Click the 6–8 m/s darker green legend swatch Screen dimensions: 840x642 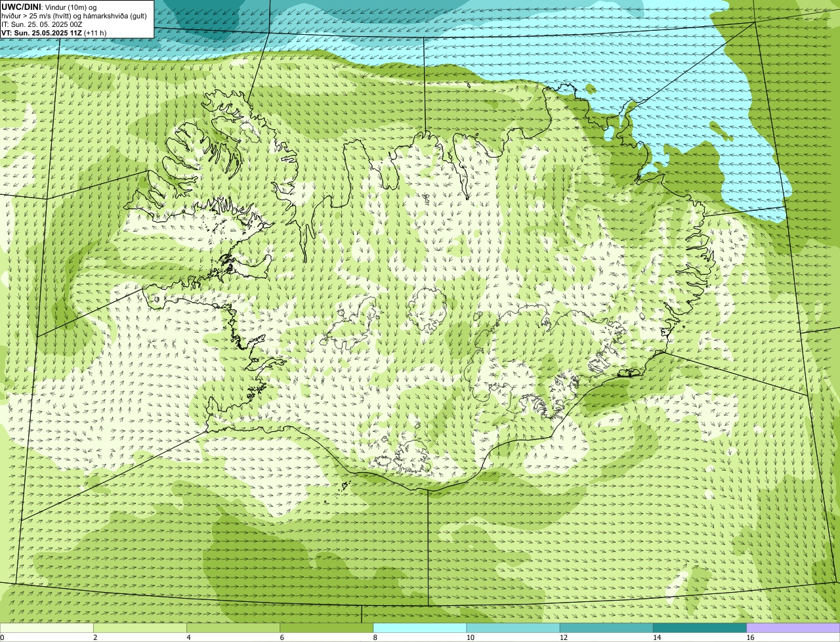[x=326, y=628]
